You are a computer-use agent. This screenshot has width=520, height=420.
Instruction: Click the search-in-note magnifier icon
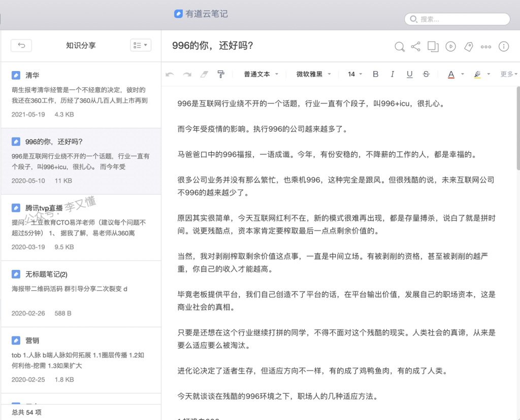pos(400,47)
